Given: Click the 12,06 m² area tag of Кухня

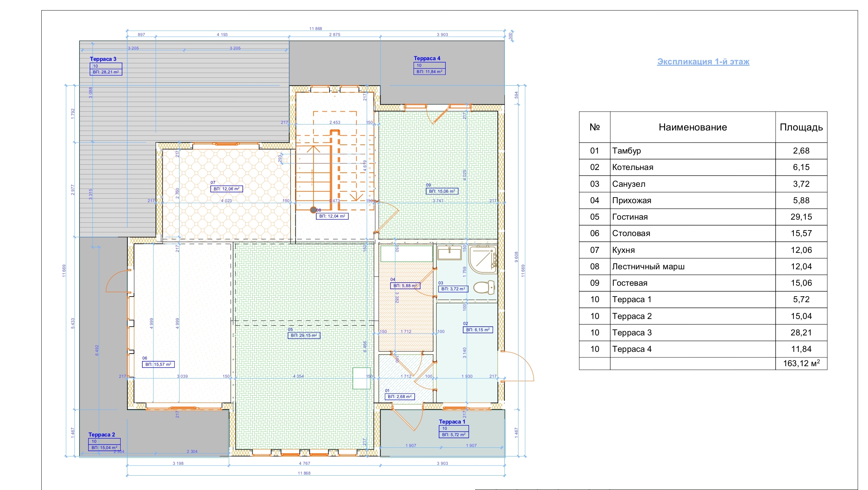Looking at the screenshot, I should (x=226, y=189).
